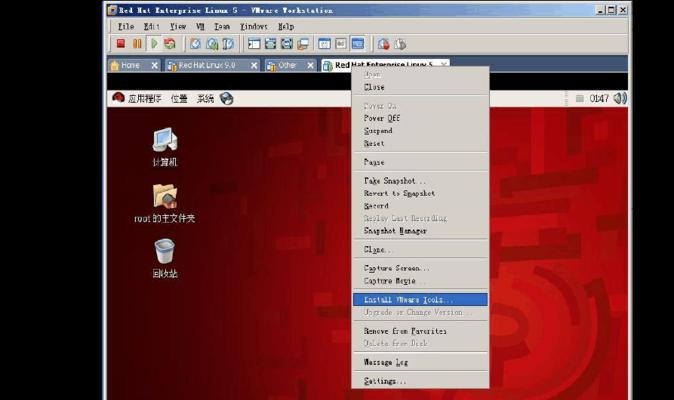Click the 01:47 clock in guest panel
Viewport: 674px width, 400px height.
point(599,99)
